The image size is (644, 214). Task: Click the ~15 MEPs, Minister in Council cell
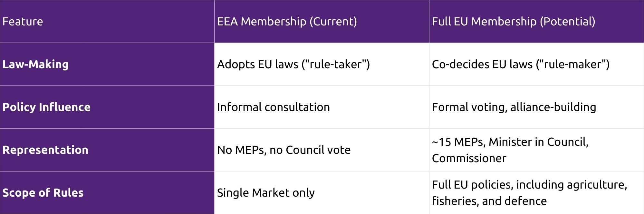536,150
